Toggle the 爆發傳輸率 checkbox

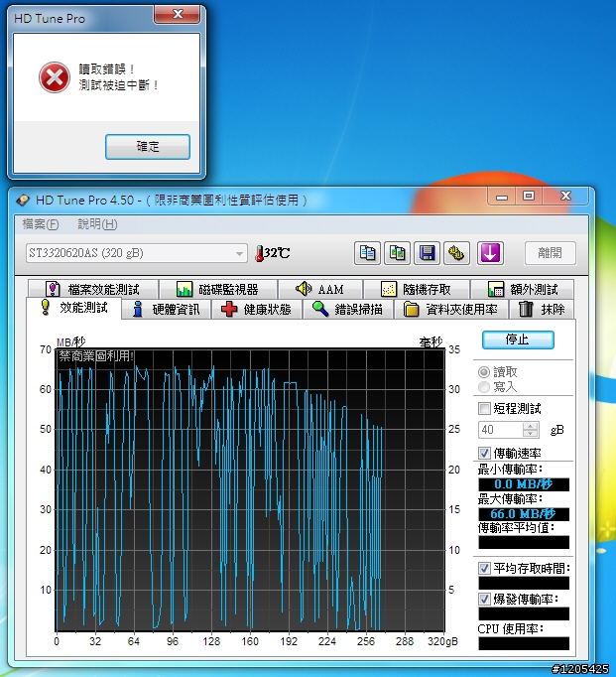pos(484,600)
